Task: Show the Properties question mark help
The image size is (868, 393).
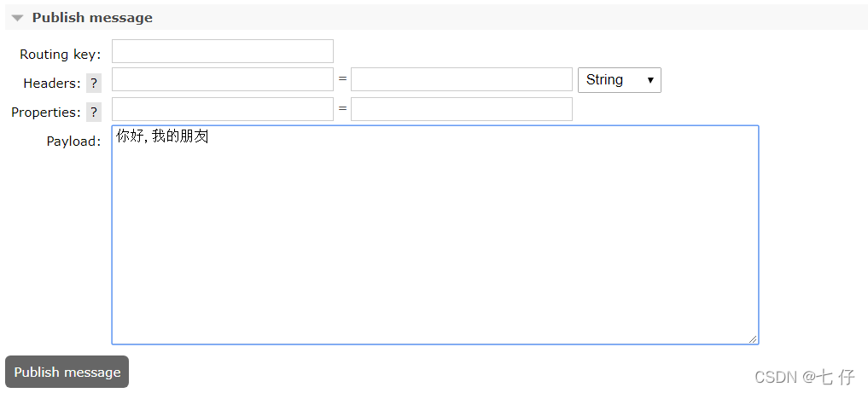Action: pyautogui.click(x=94, y=112)
